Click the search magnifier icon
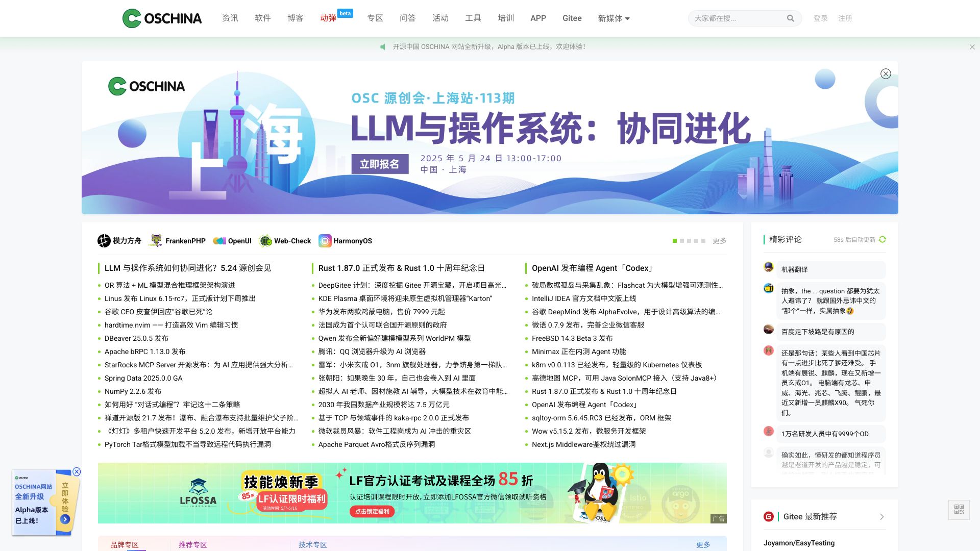The height and width of the screenshot is (551, 980). tap(790, 18)
